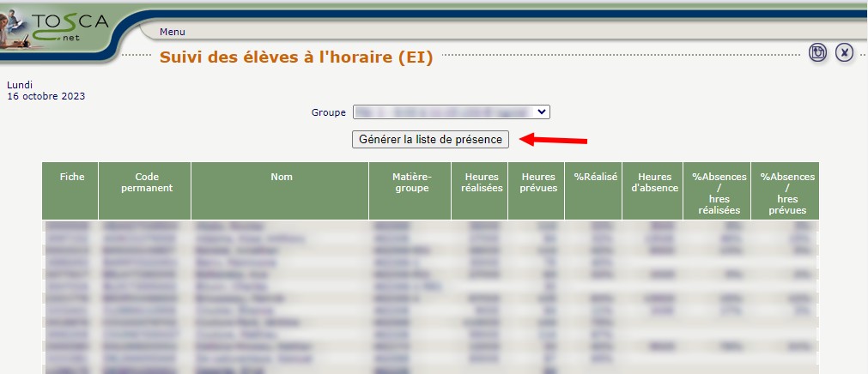Select the %Réalisé column header
Screen dimensions: 868x374
tap(595, 178)
